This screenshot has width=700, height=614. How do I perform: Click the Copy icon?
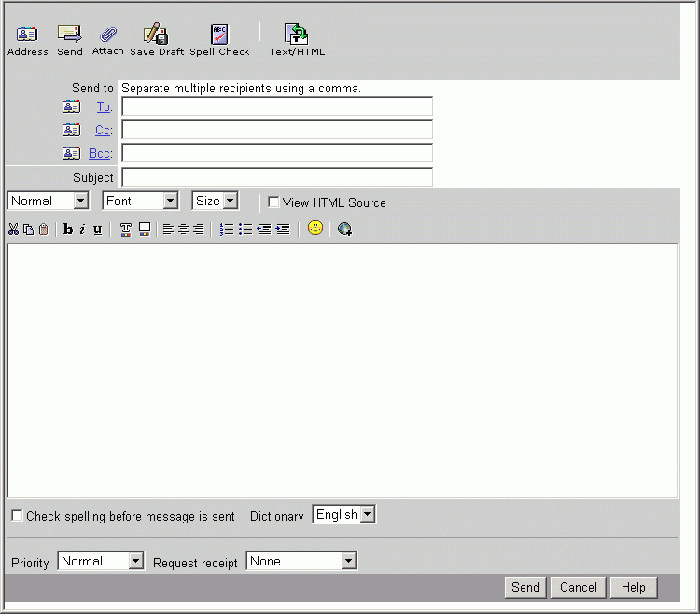pos(29,230)
